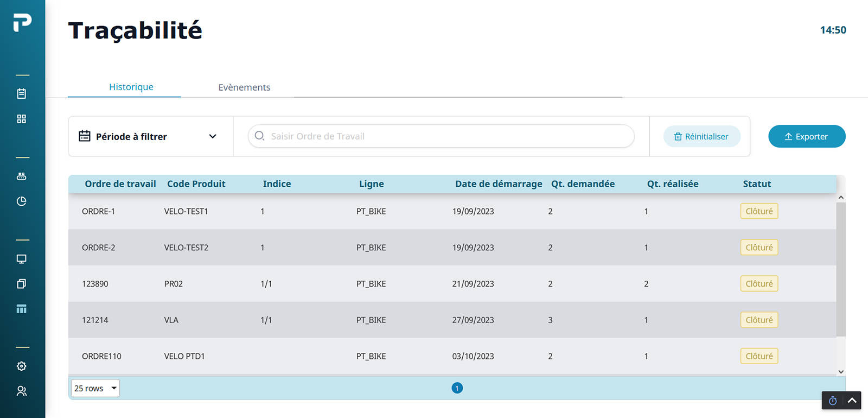Click the 27/09/2023 start date
Screen dimensions: 868x418
(x=473, y=320)
